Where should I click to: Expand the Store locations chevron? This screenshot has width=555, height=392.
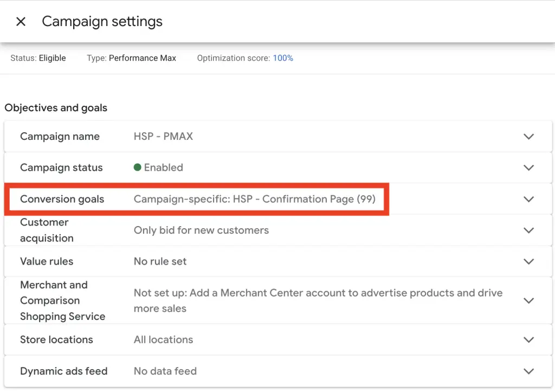(x=529, y=340)
